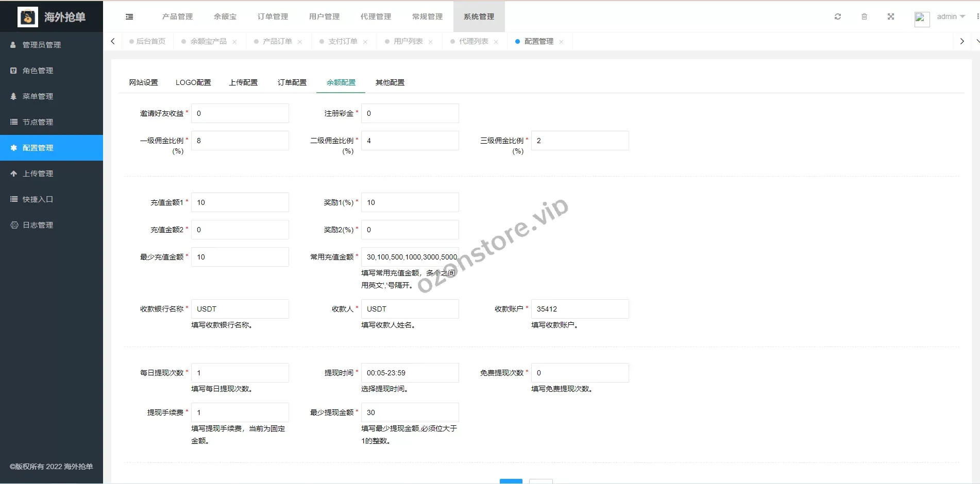980x484 pixels.
Task: Click the fullscreen toggle icon
Action: (890, 16)
